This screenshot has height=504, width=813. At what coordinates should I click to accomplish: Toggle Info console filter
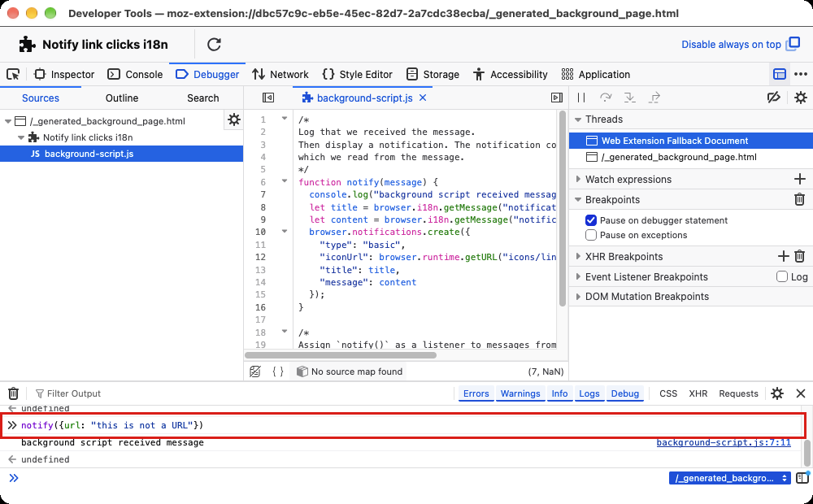point(559,393)
